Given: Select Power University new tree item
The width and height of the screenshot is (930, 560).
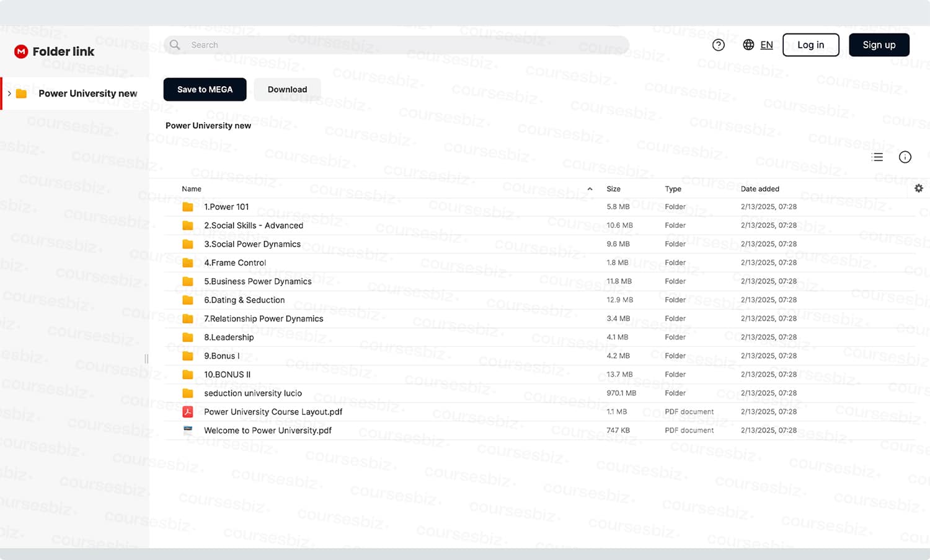Looking at the screenshot, I should [x=76, y=94].
